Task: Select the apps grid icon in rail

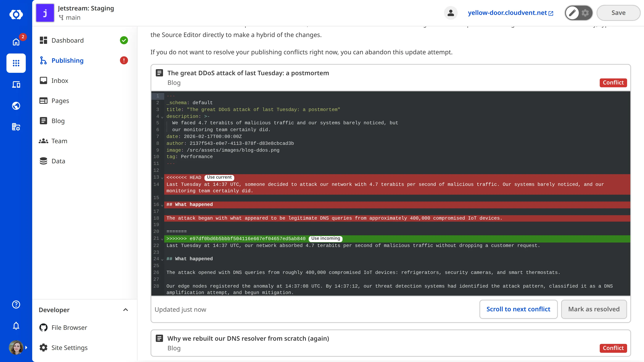Action: click(16, 63)
